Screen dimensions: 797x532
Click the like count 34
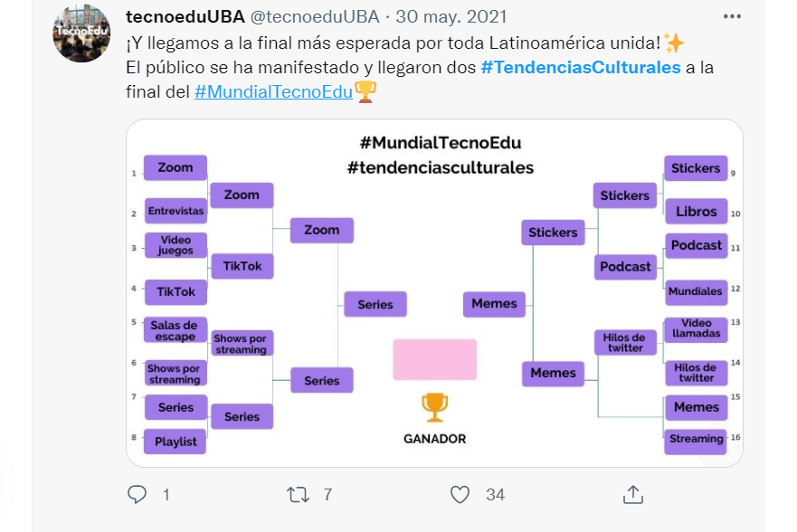coord(495,494)
